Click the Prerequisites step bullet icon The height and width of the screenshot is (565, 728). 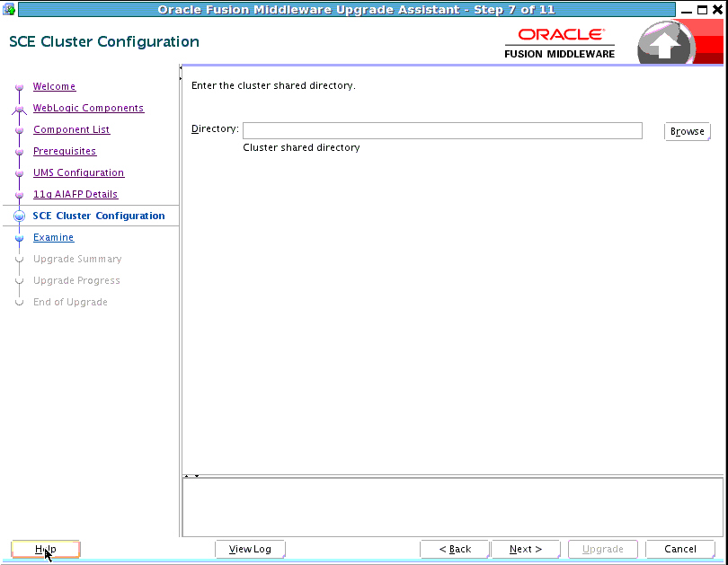click(19, 152)
